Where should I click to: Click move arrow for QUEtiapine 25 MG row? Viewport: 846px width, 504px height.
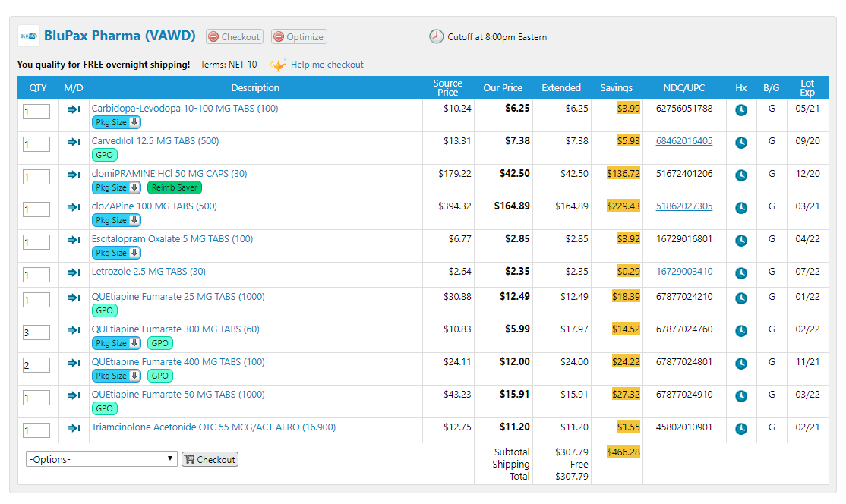tap(74, 298)
